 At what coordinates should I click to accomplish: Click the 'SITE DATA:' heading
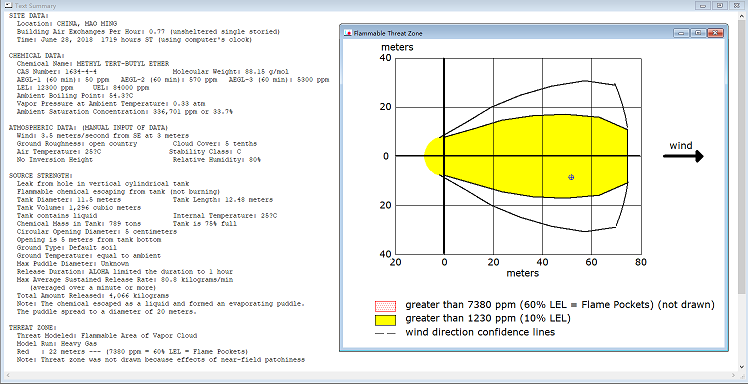[28, 15]
